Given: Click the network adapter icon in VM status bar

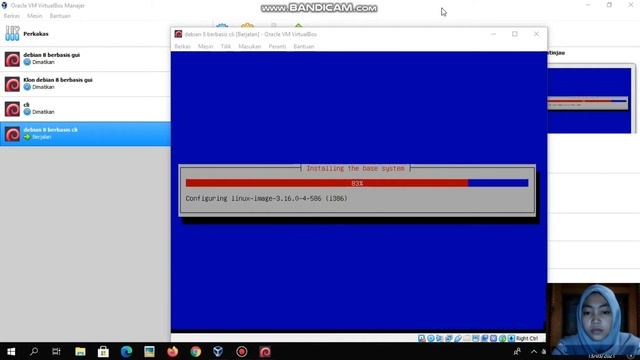Looking at the screenshot, I should click(449, 338).
